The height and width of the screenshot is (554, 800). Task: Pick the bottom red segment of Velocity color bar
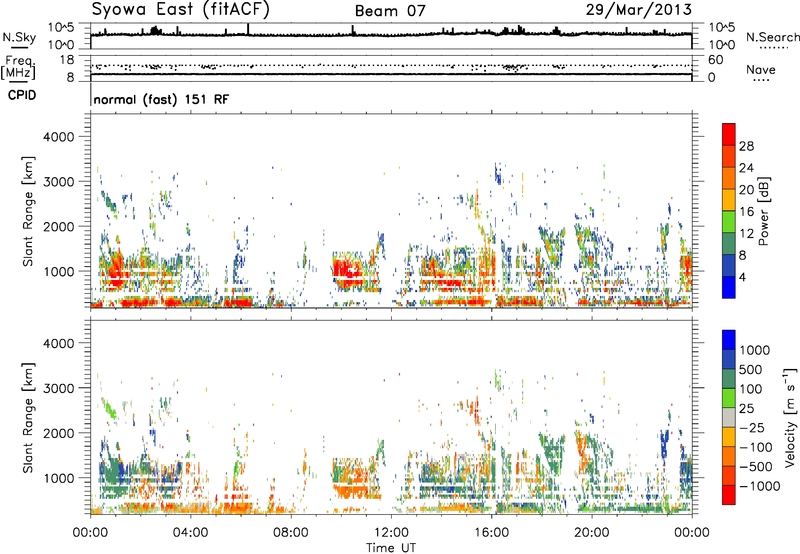pyautogui.click(x=729, y=495)
